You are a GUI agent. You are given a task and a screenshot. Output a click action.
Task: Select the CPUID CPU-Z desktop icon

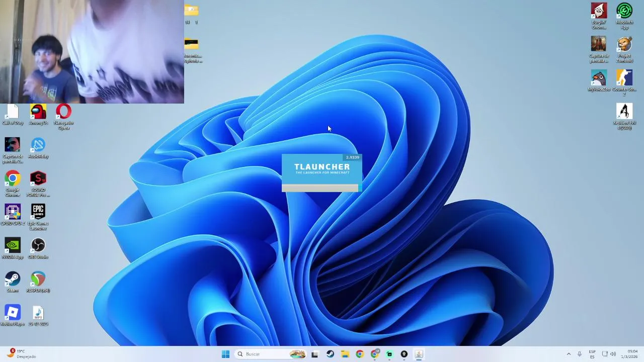[13, 215]
